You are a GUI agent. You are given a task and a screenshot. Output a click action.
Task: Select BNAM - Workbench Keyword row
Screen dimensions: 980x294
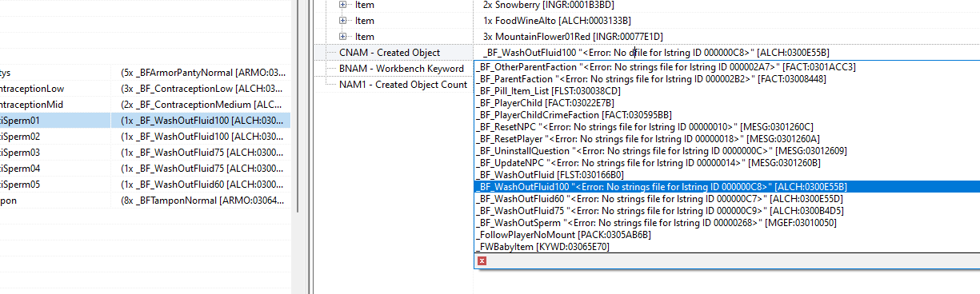click(401, 69)
